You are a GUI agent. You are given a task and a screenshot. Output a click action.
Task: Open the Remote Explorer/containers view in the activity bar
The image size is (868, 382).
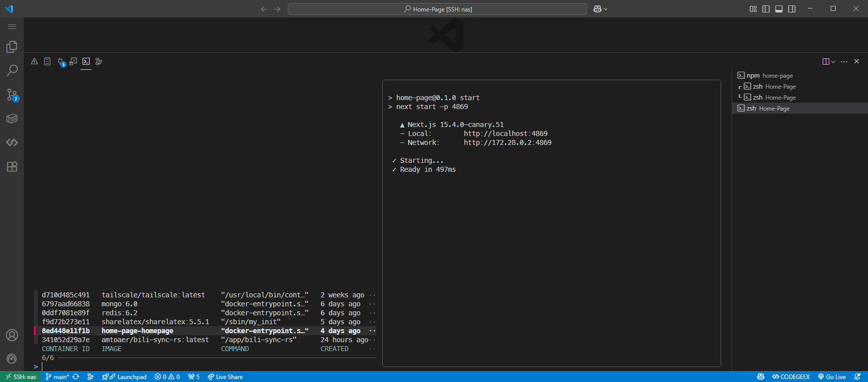click(12, 119)
